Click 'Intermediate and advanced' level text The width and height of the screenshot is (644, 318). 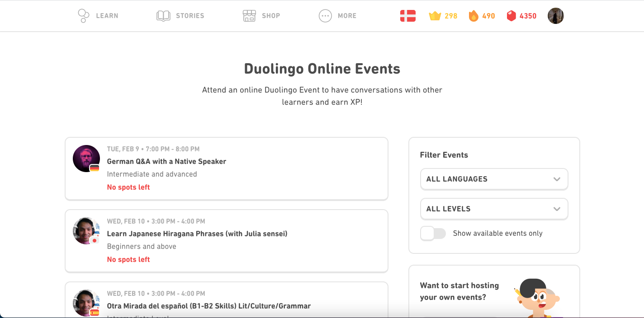152,174
